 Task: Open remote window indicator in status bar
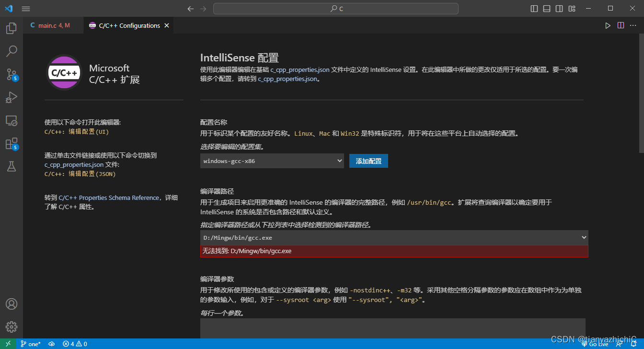8,344
